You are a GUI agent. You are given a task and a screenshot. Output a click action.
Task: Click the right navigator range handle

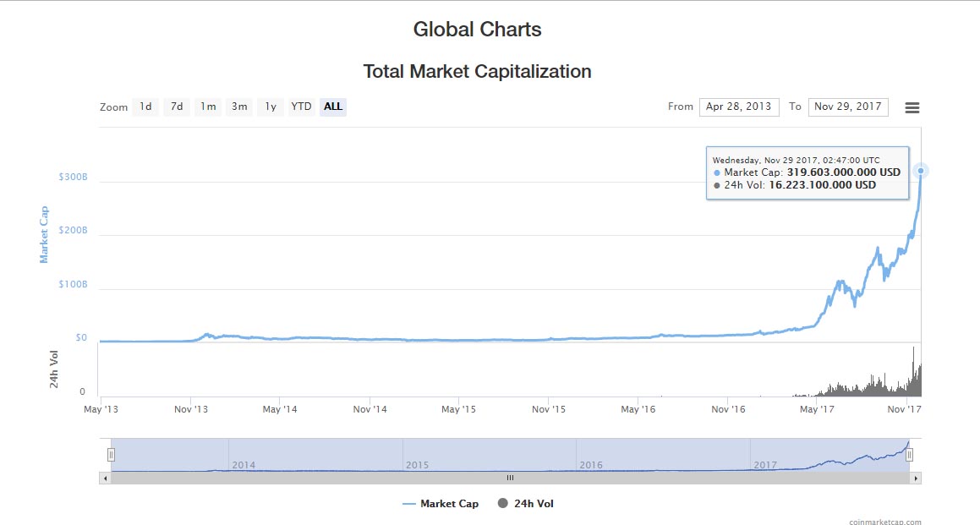pos(909,454)
